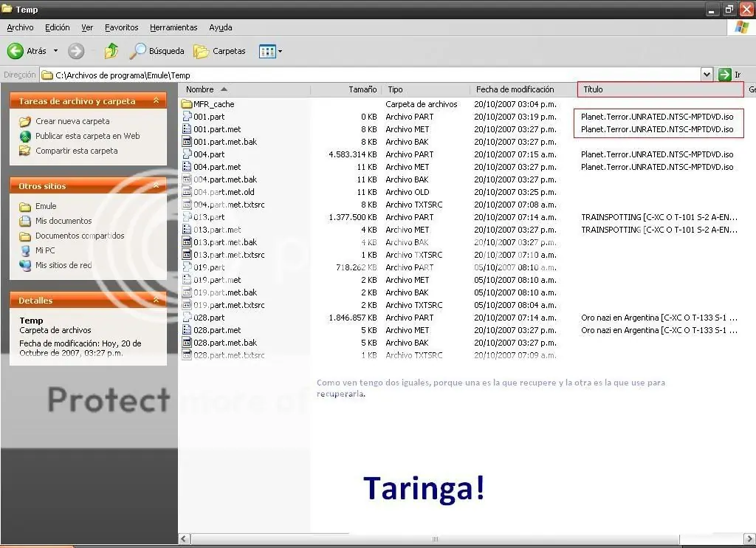
Task: Select the 013.part.met.txtsrc file icon
Action: pos(187,254)
